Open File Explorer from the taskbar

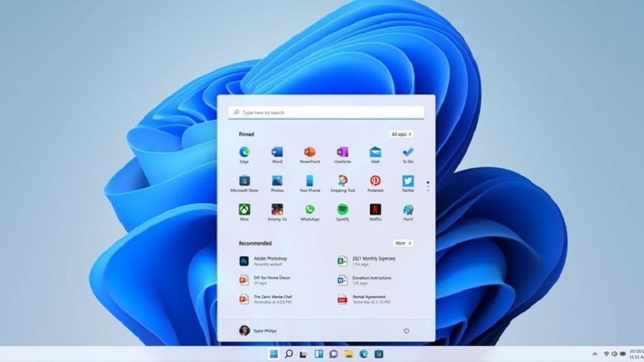click(x=349, y=354)
